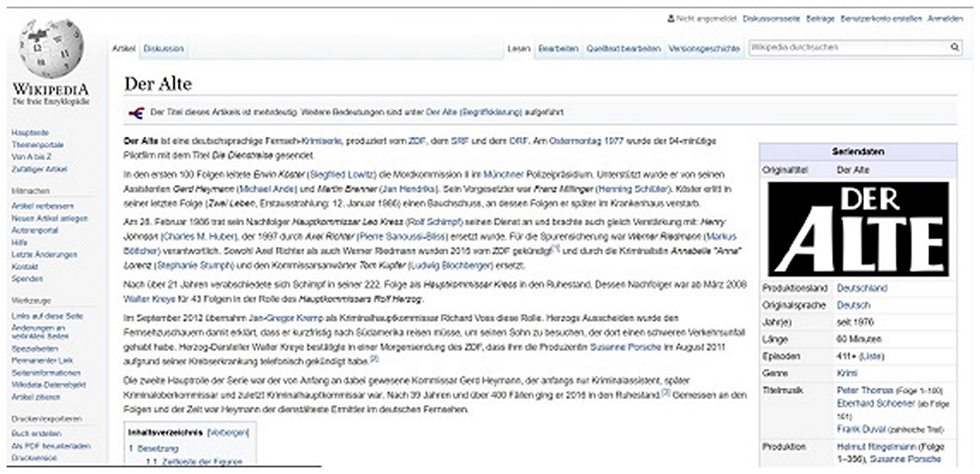Open Wikidata-Datenobjekt link
Screen dimensions: 980x474
(x=48, y=385)
